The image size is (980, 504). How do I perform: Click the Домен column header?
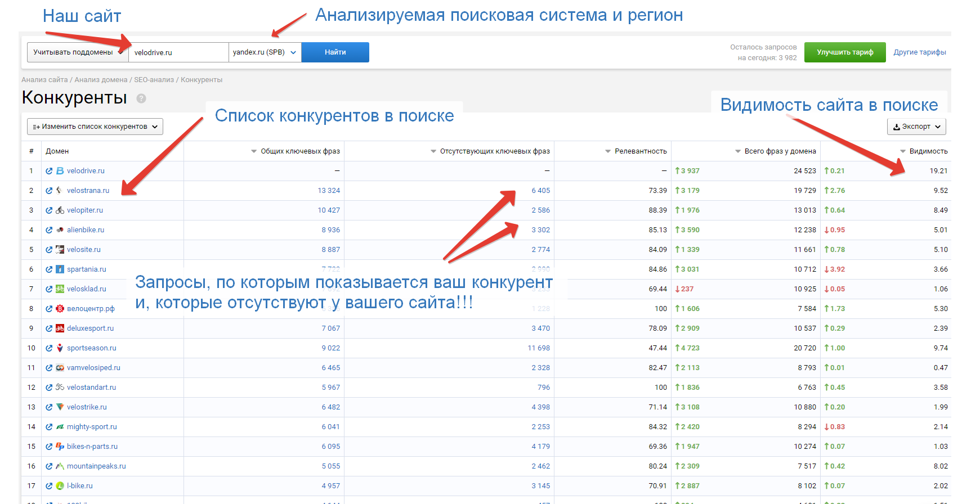pyautogui.click(x=57, y=151)
